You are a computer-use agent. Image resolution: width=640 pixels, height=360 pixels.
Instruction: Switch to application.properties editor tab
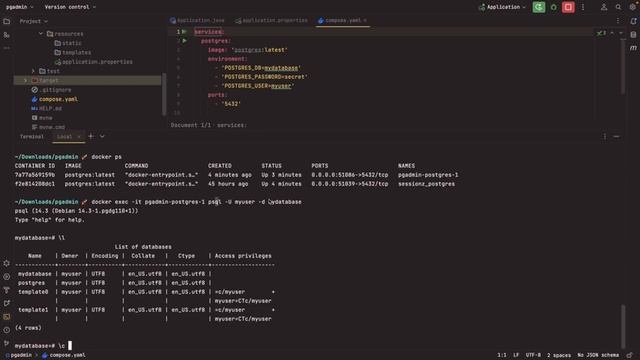click(x=271, y=20)
